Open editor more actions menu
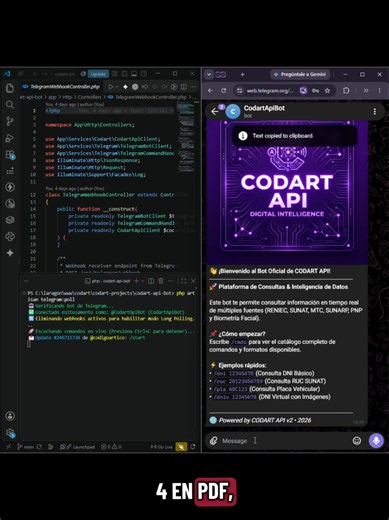Image resolution: width=389 pixels, height=520 pixels. [193, 87]
